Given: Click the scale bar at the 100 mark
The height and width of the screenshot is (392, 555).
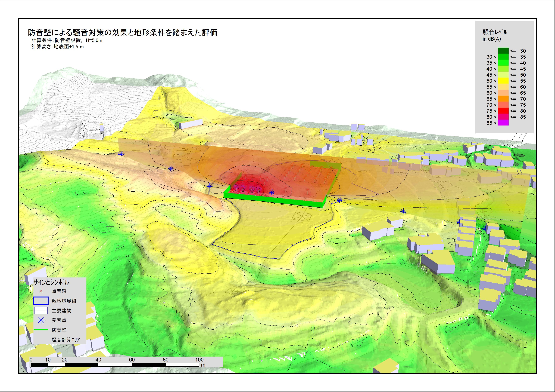Looking at the screenshot, I should (199, 364).
